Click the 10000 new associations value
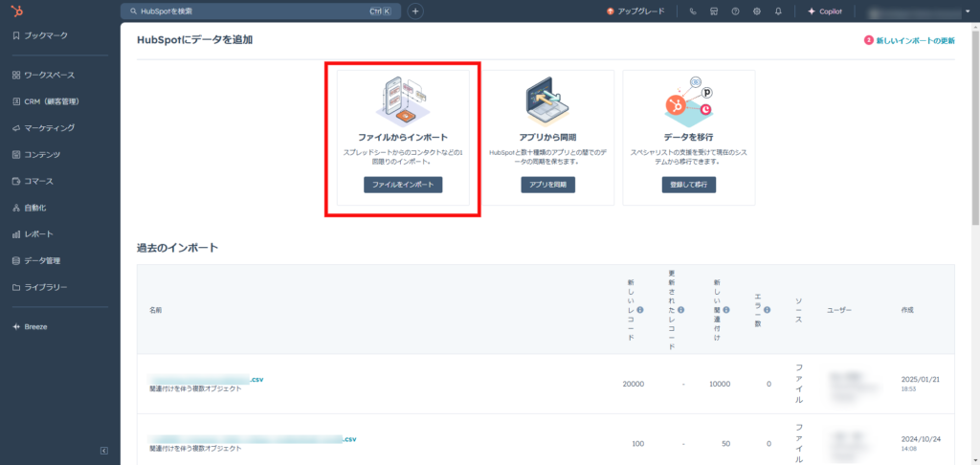980x465 pixels. tap(719, 385)
